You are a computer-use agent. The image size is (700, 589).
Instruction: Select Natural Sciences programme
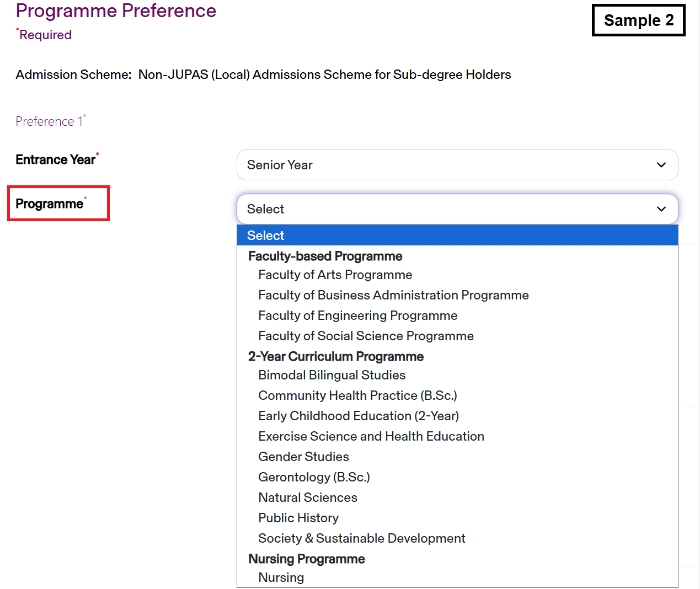[307, 497]
